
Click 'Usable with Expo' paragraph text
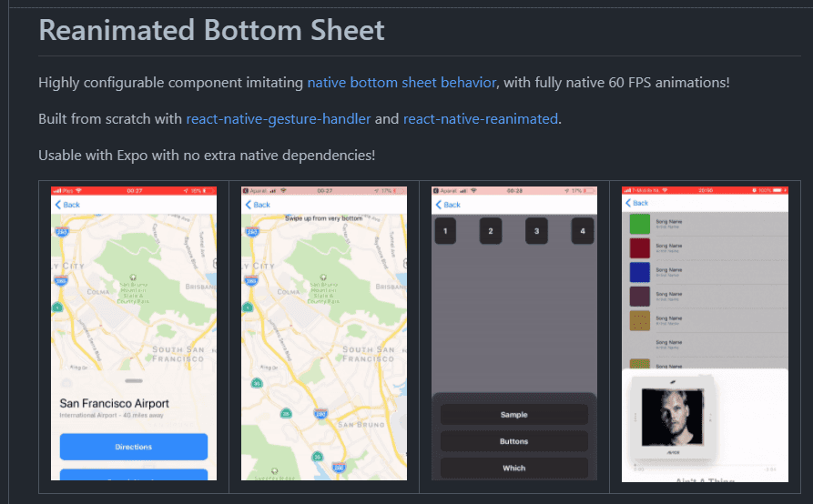coord(207,156)
